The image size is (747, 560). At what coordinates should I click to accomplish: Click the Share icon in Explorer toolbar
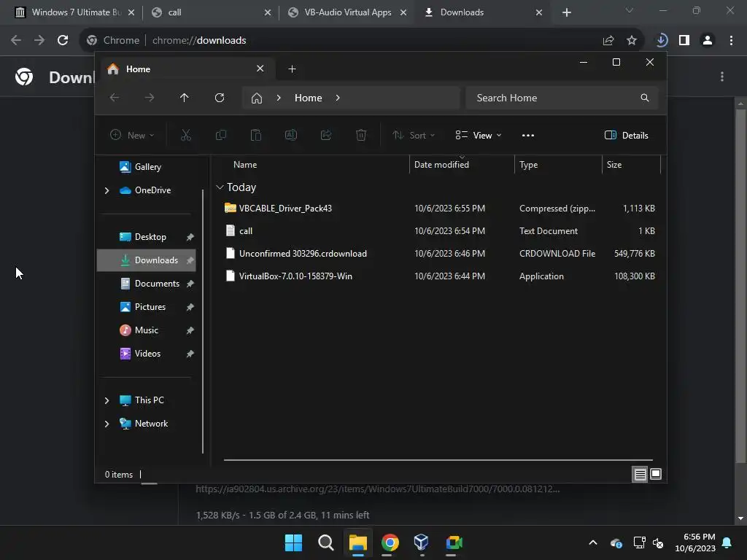point(326,135)
